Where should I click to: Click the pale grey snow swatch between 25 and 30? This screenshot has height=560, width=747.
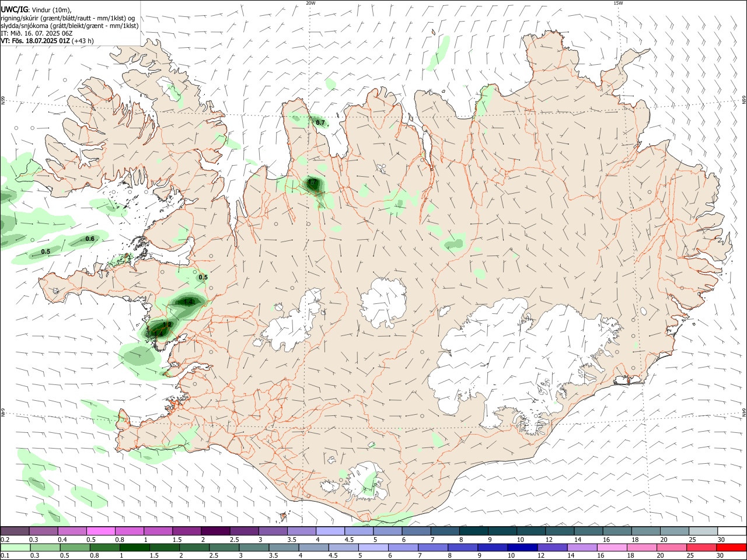[703, 531]
